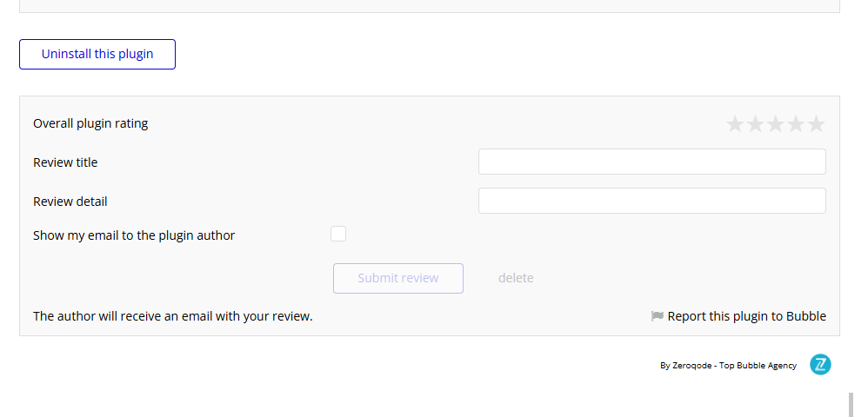Submit the review
The image size is (868, 417).
click(x=398, y=278)
